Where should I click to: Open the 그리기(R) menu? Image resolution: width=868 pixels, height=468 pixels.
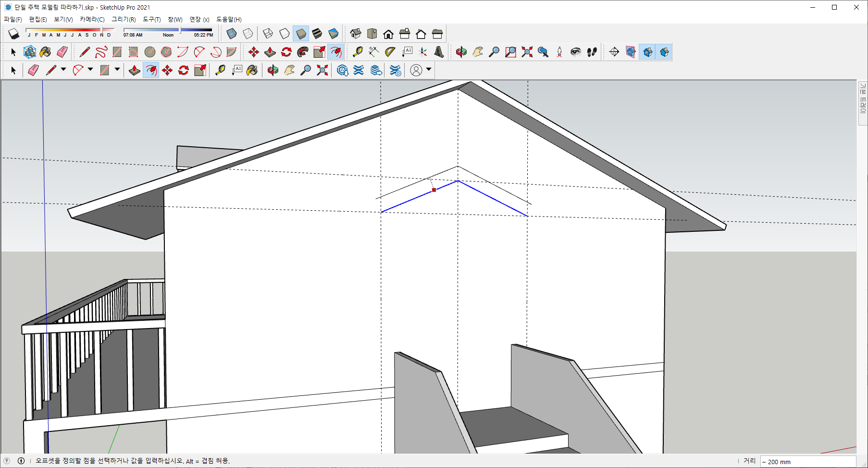(124, 19)
